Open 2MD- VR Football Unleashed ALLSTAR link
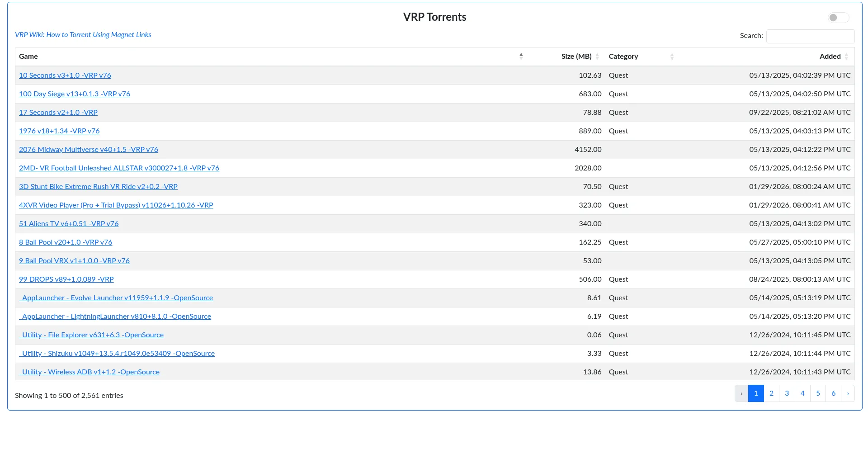This screenshot has height=449, width=868. click(119, 168)
